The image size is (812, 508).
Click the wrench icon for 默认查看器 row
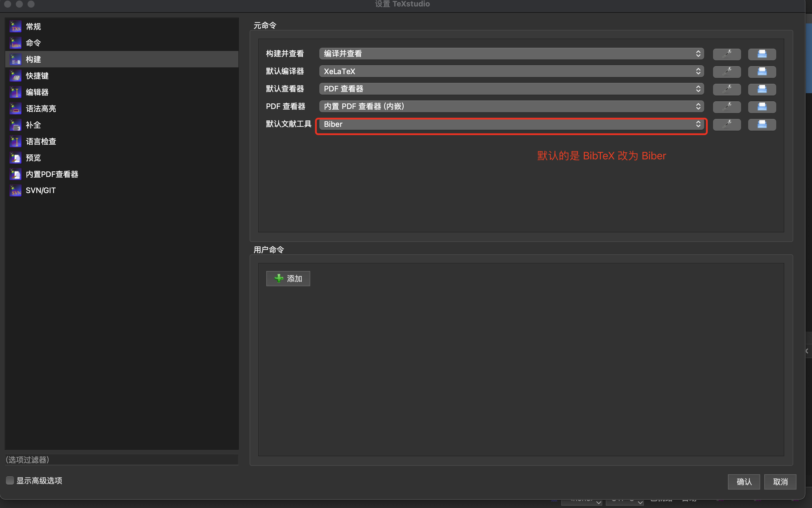pos(727,89)
